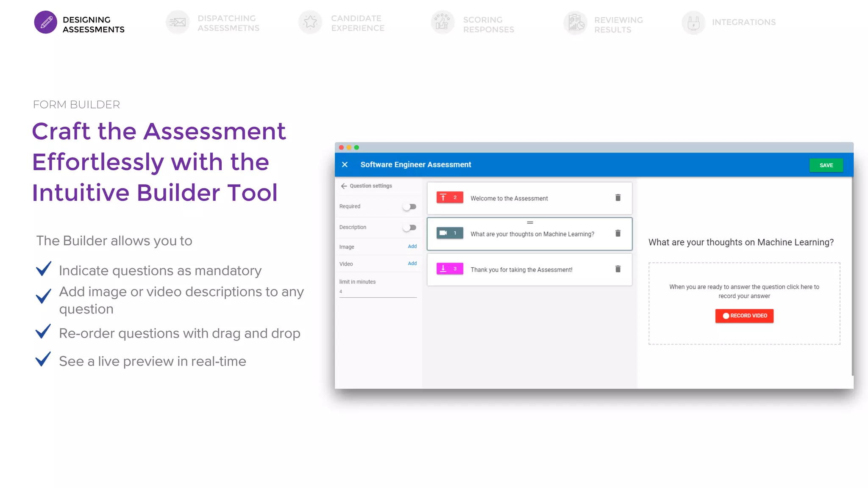Click the video question badge numbered 1
Image resolution: width=868 pixels, height=488 pixels.
450,233
